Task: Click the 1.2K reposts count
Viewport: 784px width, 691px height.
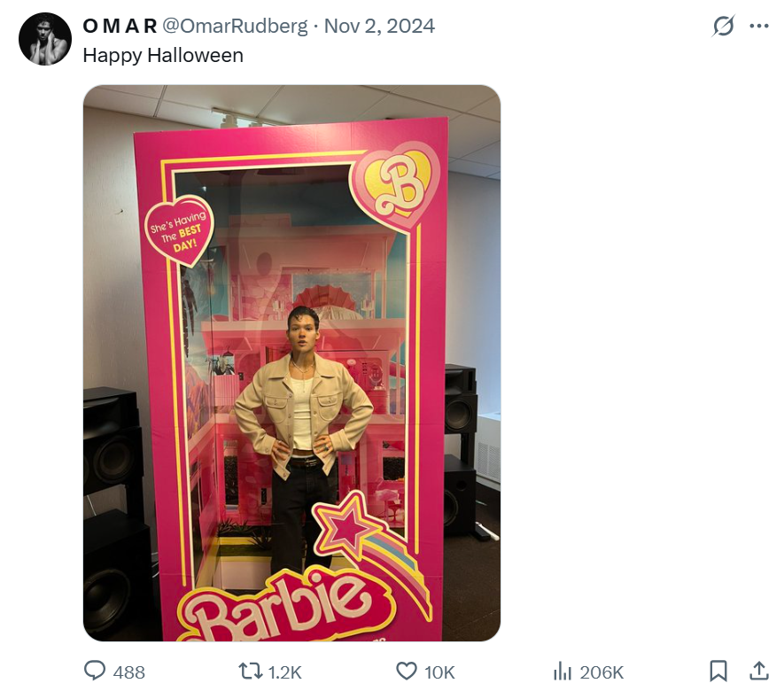Action: (284, 672)
